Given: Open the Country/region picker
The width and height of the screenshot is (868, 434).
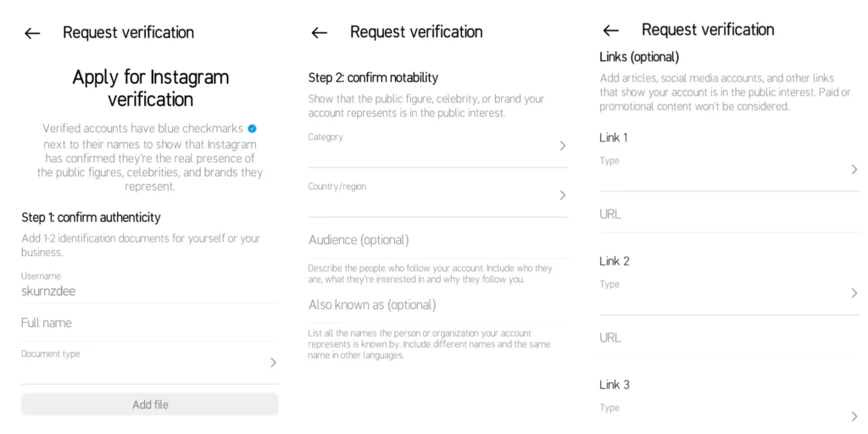Looking at the screenshot, I should (563, 196).
